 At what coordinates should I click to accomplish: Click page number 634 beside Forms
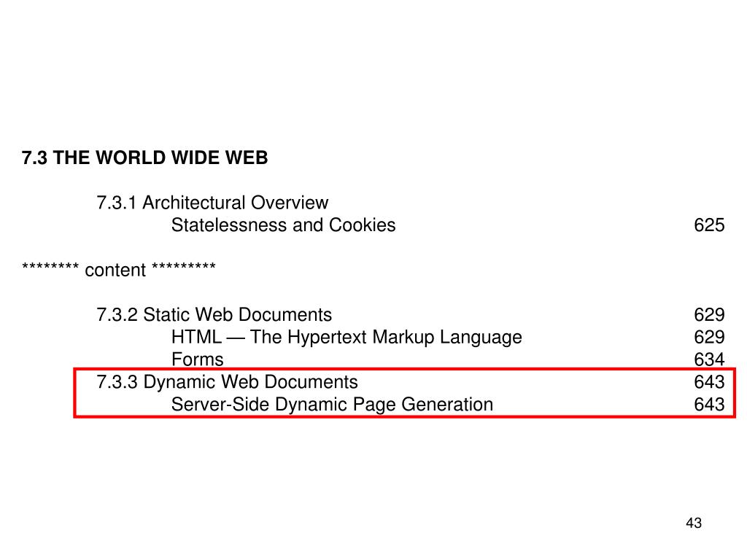tap(709, 359)
